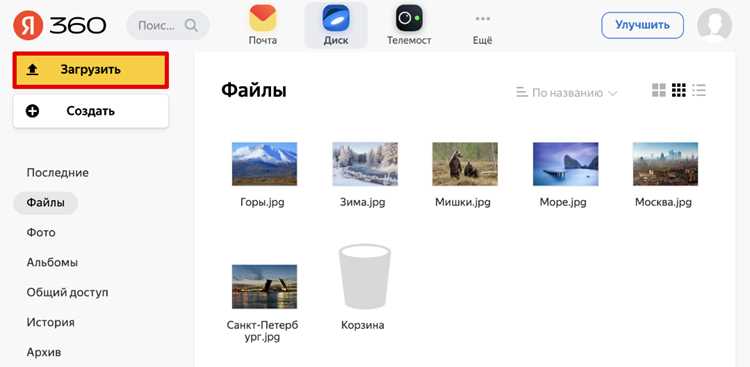Expand the Ещё three-dots menu
The image size is (750, 367).
point(482,19)
